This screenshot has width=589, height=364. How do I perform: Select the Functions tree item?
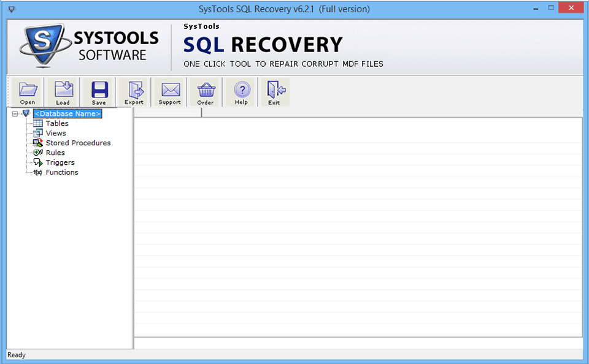[62, 172]
